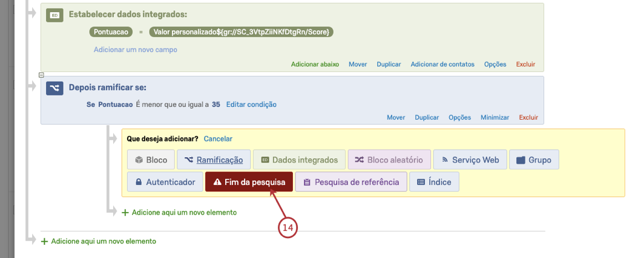
Task: Click Minimizar in the branch block
Action: (495, 117)
